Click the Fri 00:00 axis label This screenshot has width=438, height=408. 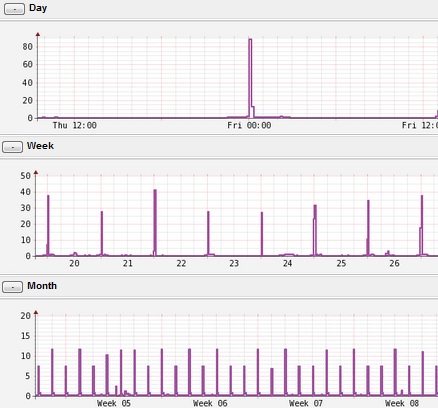tap(249, 125)
